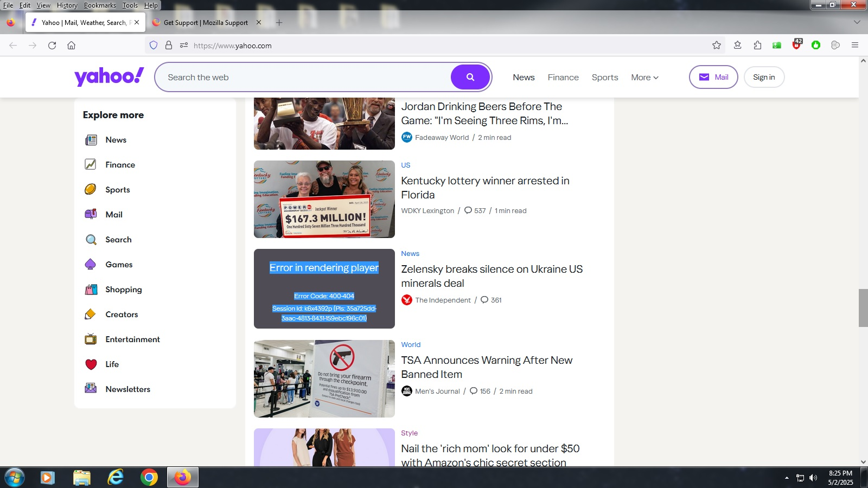Go to Firefox home page button
The image size is (868, 488).
(71, 46)
